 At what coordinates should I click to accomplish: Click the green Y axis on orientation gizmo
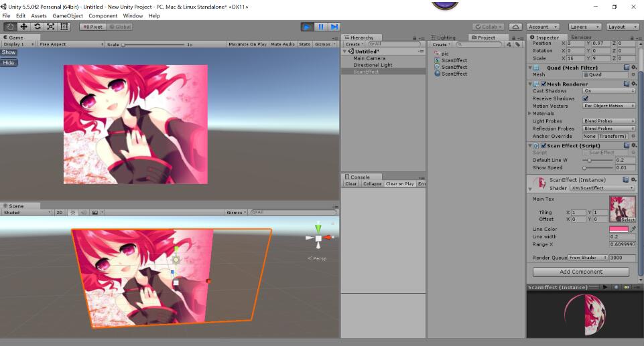tap(318, 228)
